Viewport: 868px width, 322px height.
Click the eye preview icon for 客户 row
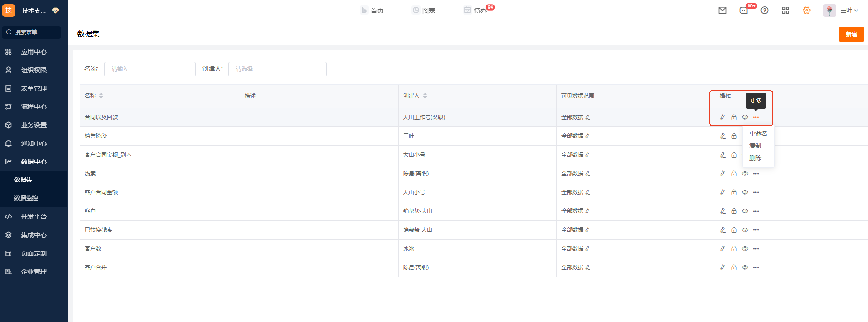[745, 211]
